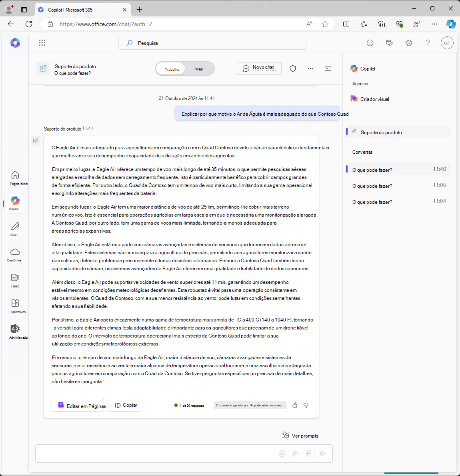
Task: Open Ver prompts
Action: click(300, 435)
